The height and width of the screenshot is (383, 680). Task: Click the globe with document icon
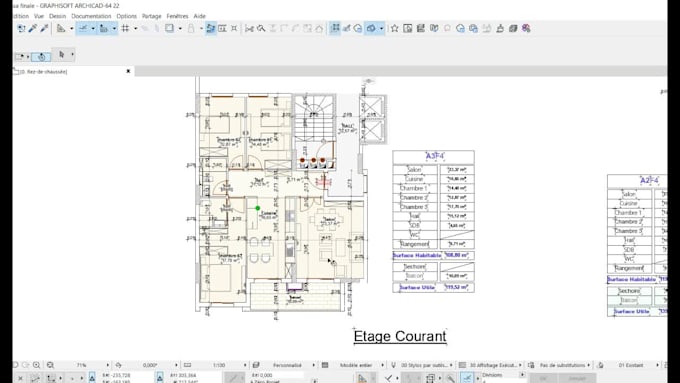coord(474,29)
